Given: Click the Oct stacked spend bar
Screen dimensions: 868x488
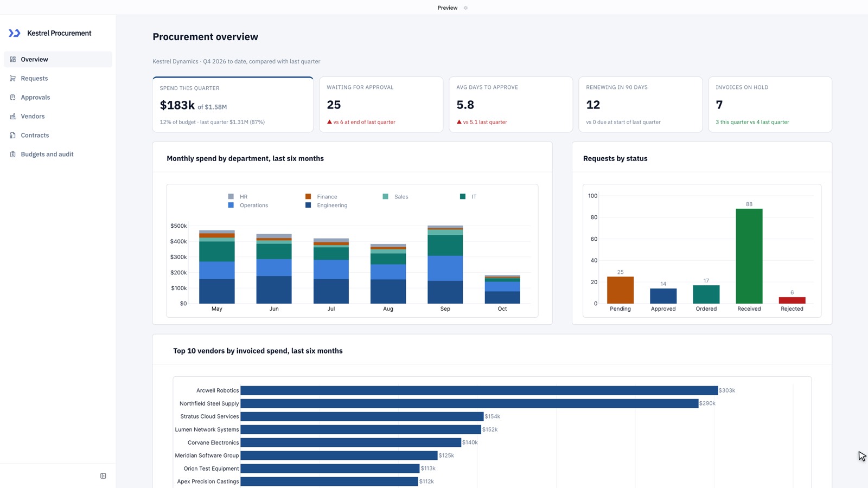Looking at the screenshot, I should (502, 290).
